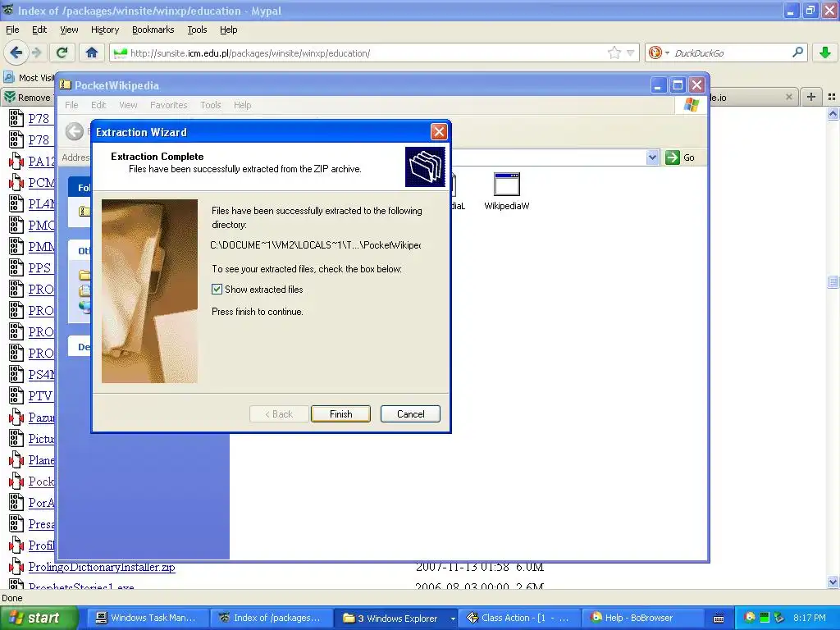
Task: Open the PPS file link
Action: pos(39,268)
